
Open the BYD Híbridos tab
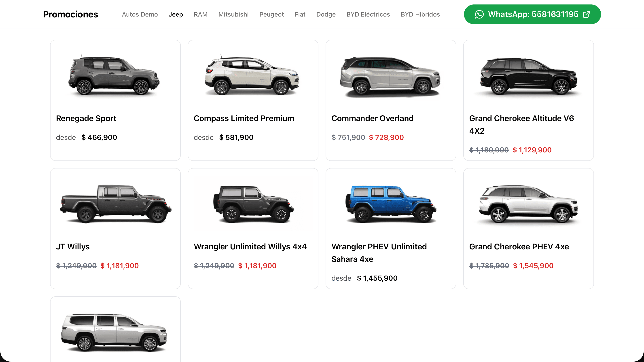[420, 14]
